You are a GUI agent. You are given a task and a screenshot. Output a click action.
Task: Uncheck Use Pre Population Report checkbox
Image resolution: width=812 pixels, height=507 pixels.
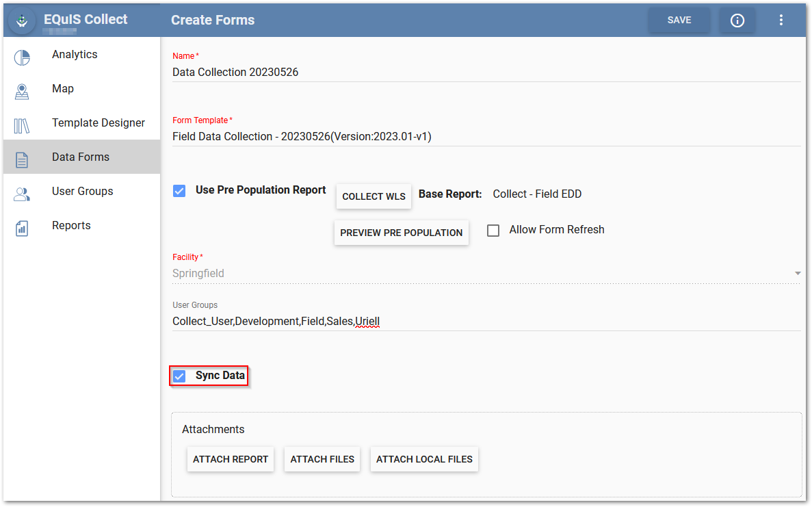tap(179, 191)
